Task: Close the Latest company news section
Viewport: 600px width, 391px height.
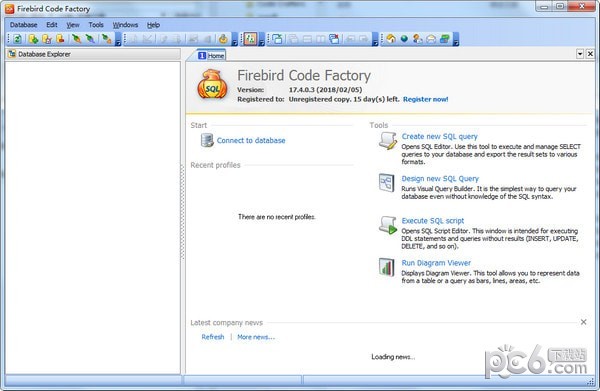Action: 584,322
